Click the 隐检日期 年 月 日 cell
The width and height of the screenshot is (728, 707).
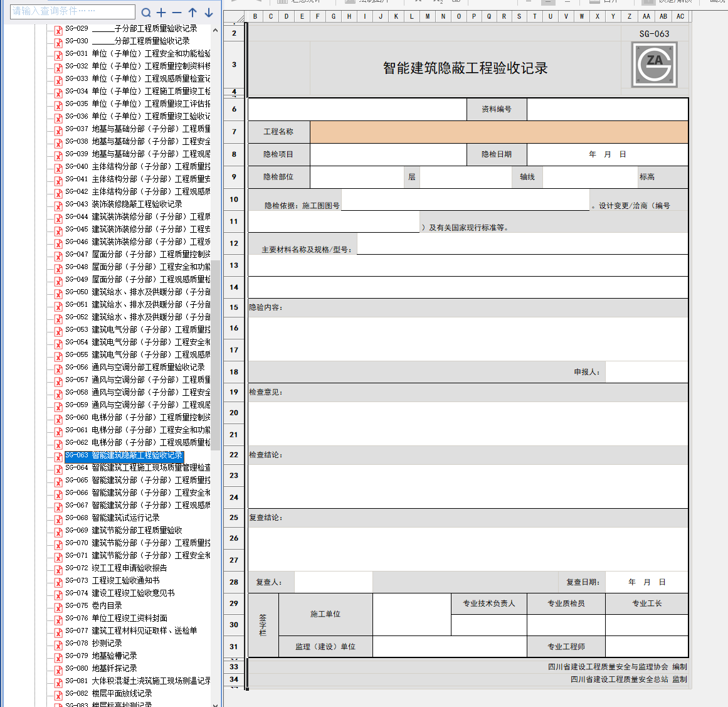tap(607, 154)
